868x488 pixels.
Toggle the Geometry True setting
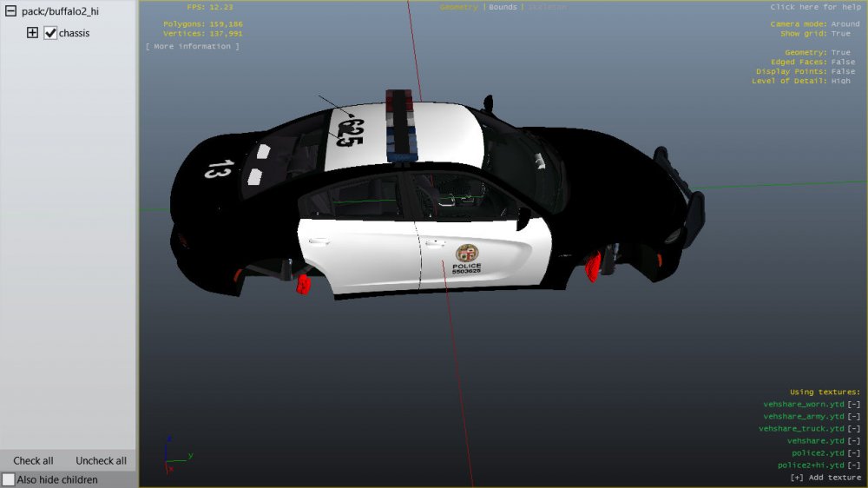pos(818,53)
